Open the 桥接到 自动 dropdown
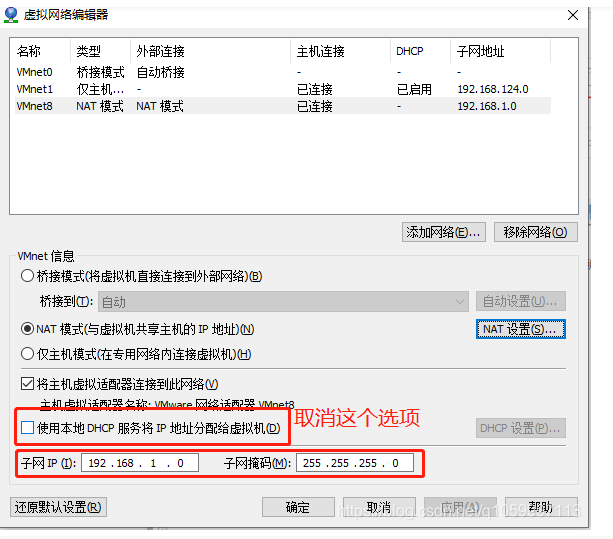The height and width of the screenshot is (539, 613). (283, 301)
